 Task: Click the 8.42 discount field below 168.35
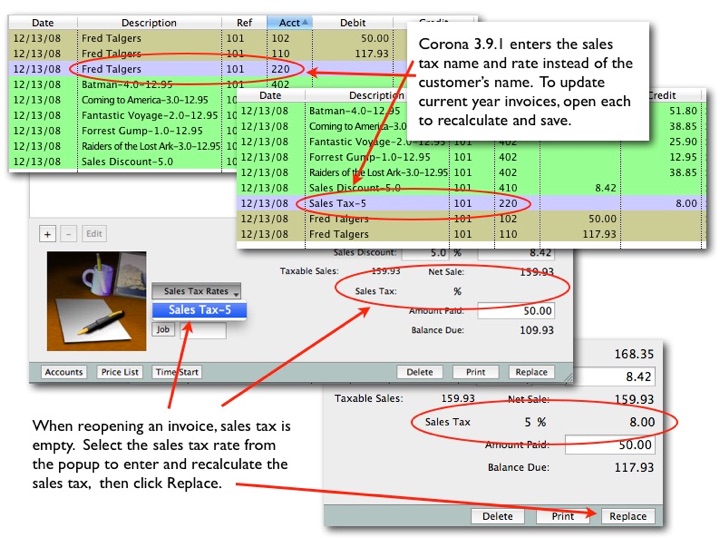(x=614, y=376)
